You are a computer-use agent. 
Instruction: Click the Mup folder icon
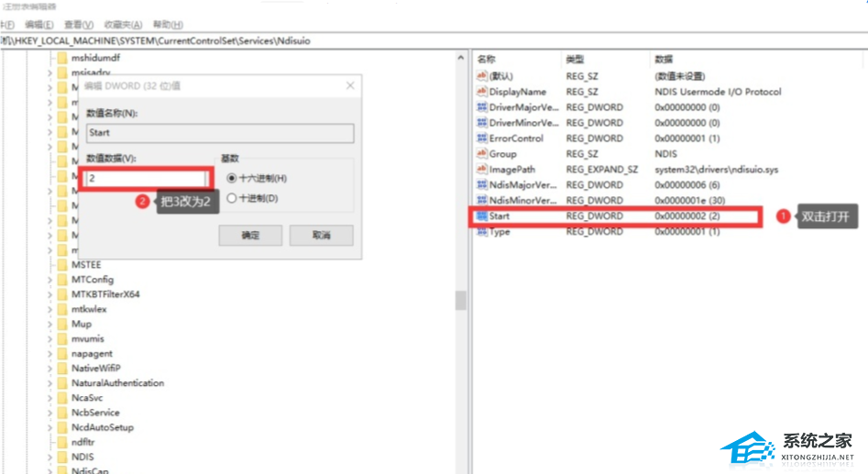62,324
